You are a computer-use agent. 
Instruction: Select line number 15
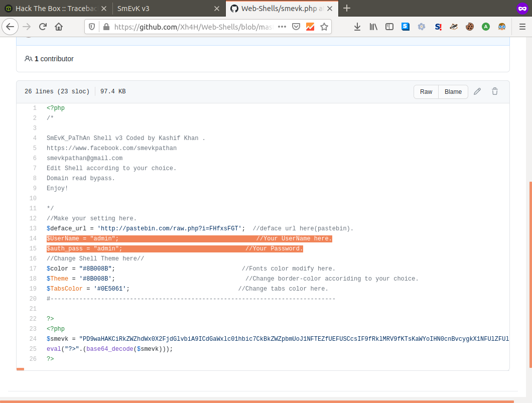[33, 248]
